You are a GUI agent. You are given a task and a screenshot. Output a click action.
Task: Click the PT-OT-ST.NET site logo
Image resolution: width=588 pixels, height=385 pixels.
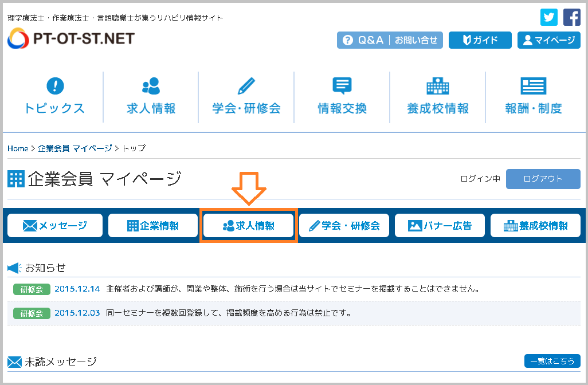click(x=71, y=39)
